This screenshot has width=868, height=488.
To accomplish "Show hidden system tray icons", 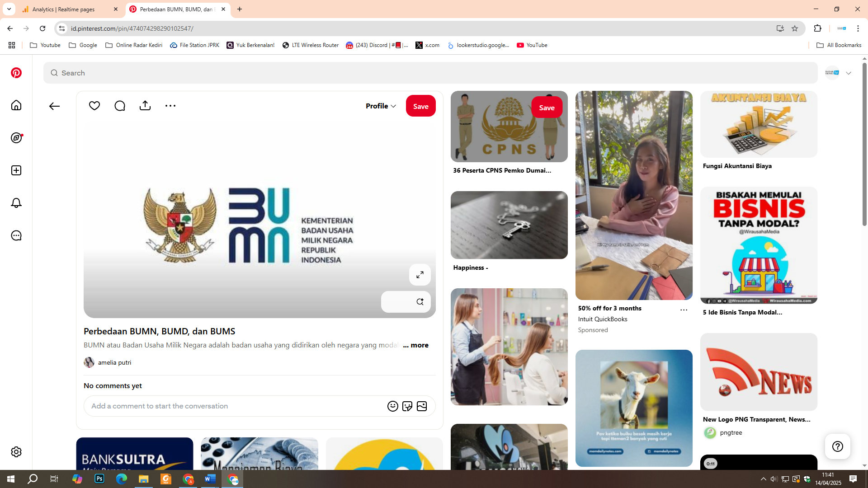I will [764, 479].
